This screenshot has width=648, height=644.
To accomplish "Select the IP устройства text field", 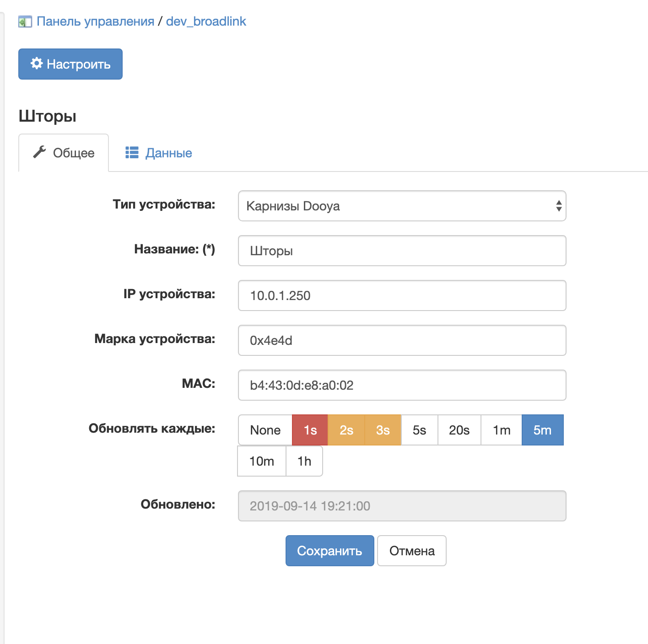I will coord(402,295).
